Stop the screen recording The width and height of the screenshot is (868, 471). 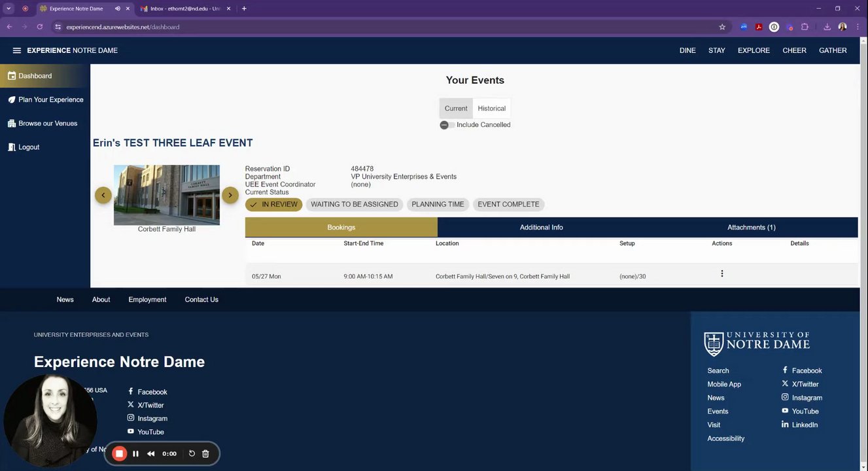(x=119, y=453)
